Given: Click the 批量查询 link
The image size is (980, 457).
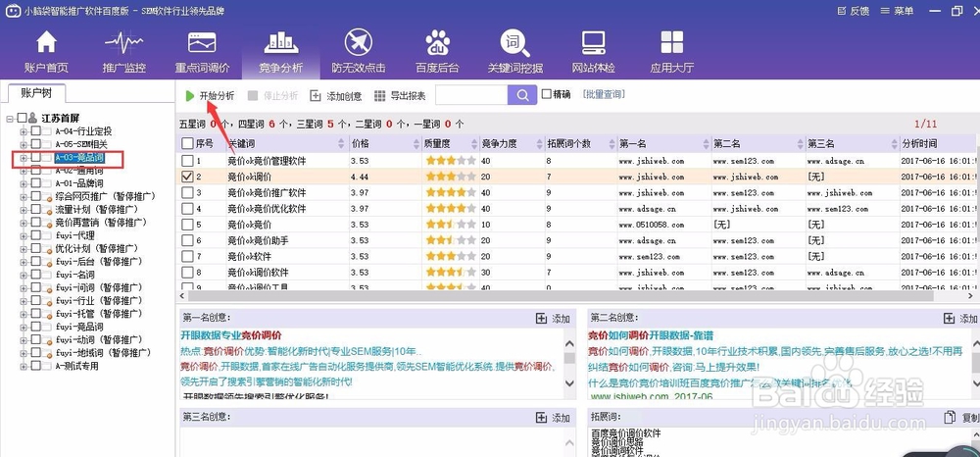Looking at the screenshot, I should click(603, 94).
